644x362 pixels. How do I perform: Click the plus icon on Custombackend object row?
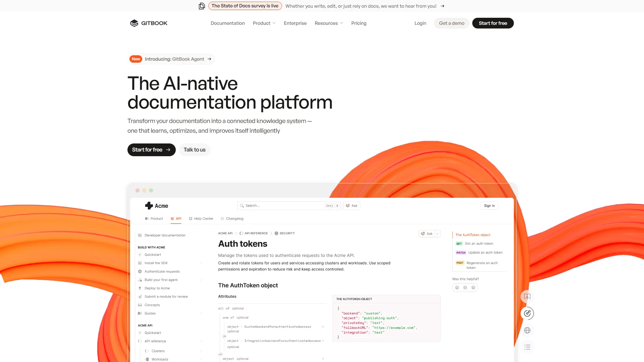point(323,327)
